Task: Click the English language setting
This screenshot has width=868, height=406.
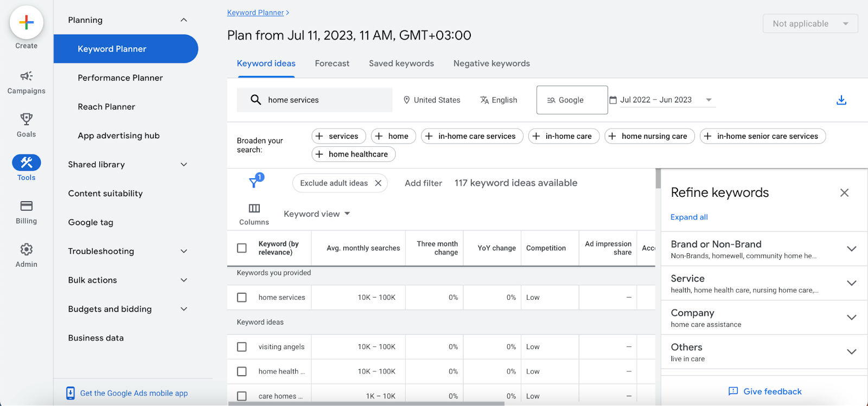Action: click(499, 100)
